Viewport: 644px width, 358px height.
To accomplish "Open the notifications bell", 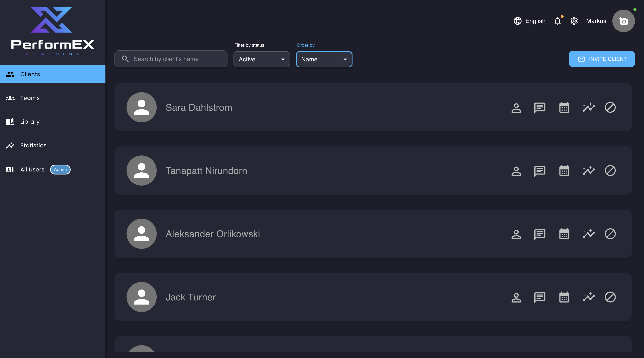I will coord(558,21).
